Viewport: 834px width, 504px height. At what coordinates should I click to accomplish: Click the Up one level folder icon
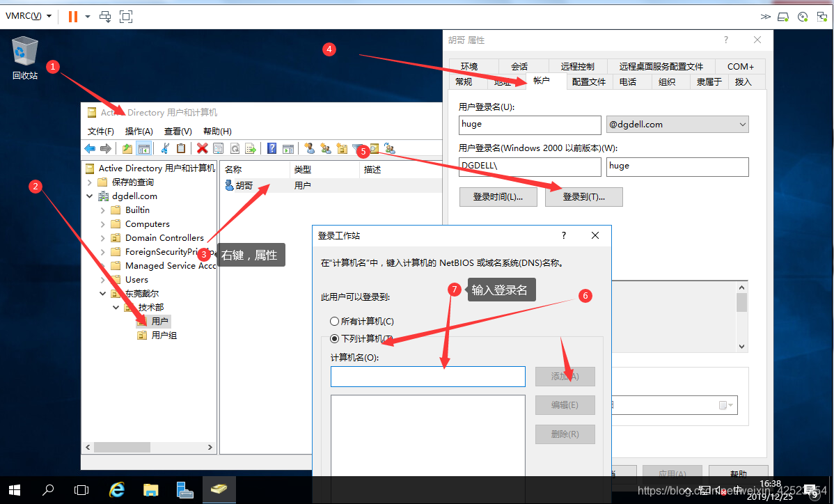coord(127,148)
